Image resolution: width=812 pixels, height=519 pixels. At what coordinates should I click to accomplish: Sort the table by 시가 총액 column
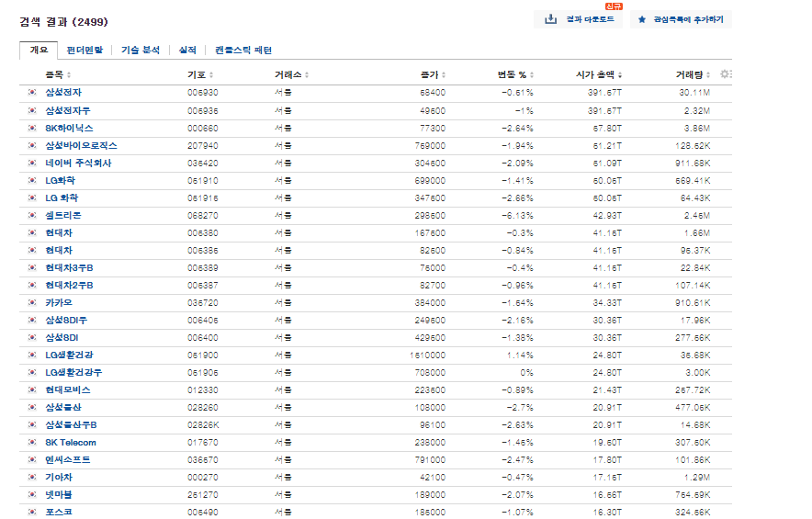(x=599, y=74)
